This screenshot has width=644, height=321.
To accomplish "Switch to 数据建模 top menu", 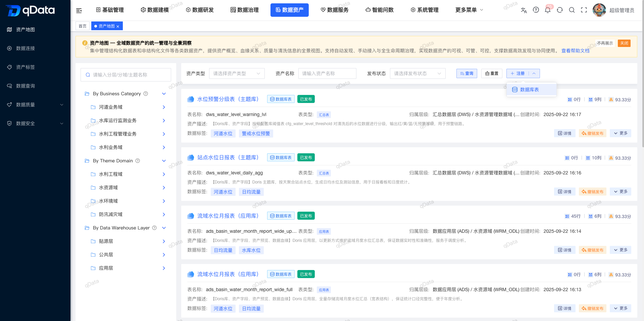I will pyautogui.click(x=155, y=10).
